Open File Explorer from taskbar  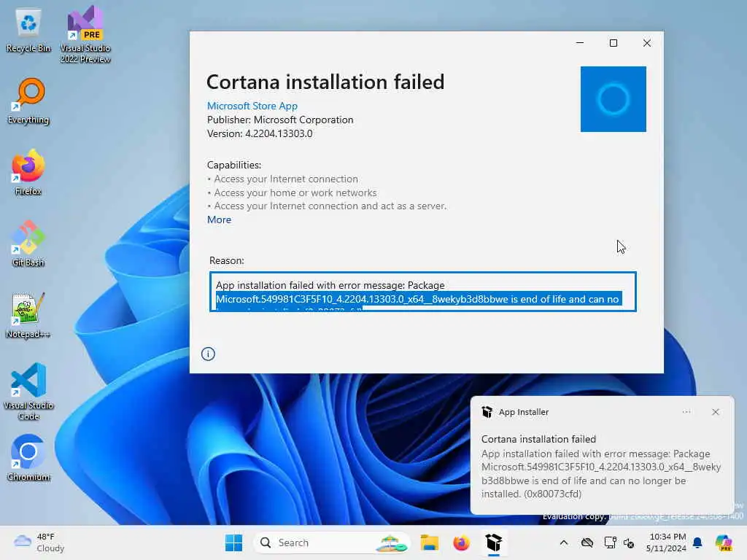429,542
